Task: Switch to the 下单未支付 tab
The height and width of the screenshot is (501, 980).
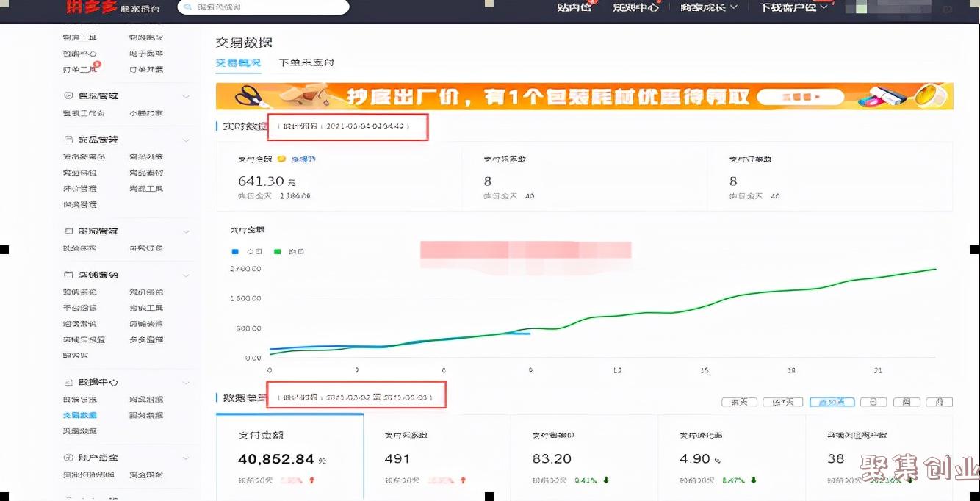Action: [x=306, y=62]
